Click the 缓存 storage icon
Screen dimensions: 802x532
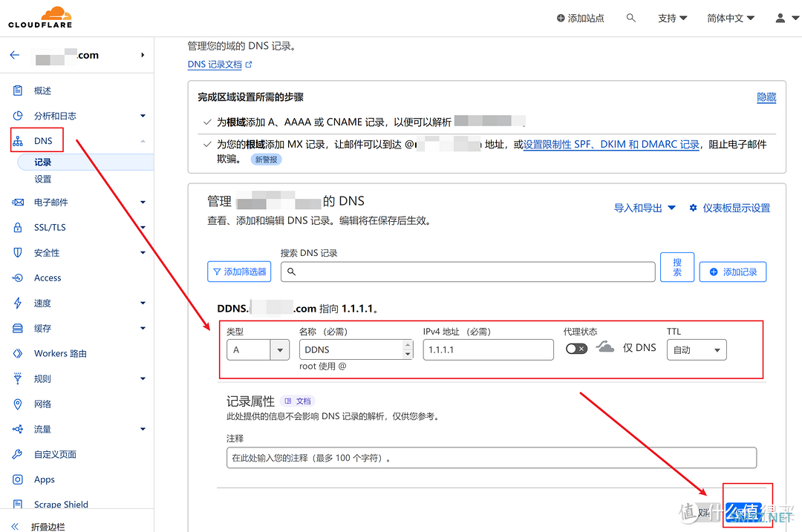pos(18,328)
